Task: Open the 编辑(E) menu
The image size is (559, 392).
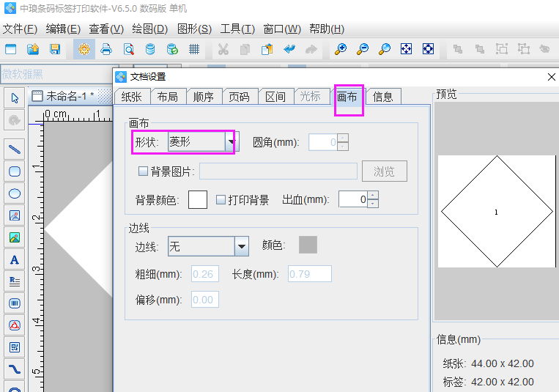Action: pyautogui.click(x=63, y=29)
